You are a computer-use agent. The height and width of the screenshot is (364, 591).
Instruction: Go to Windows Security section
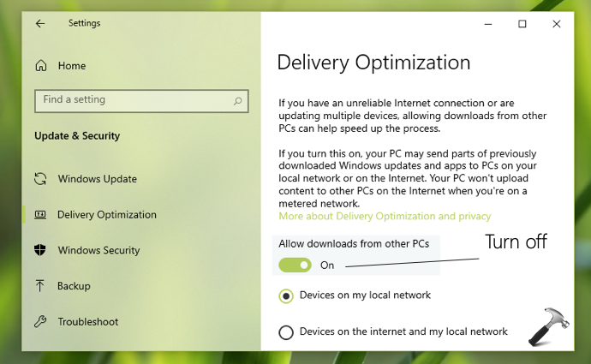[x=100, y=250]
